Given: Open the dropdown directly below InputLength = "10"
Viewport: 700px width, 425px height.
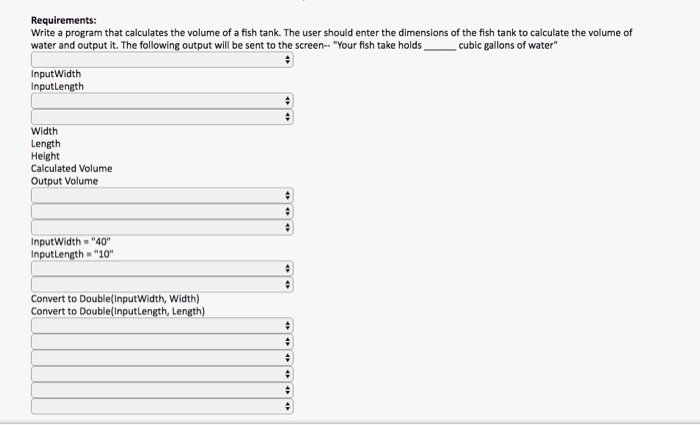Looking at the screenshot, I should [x=162, y=269].
